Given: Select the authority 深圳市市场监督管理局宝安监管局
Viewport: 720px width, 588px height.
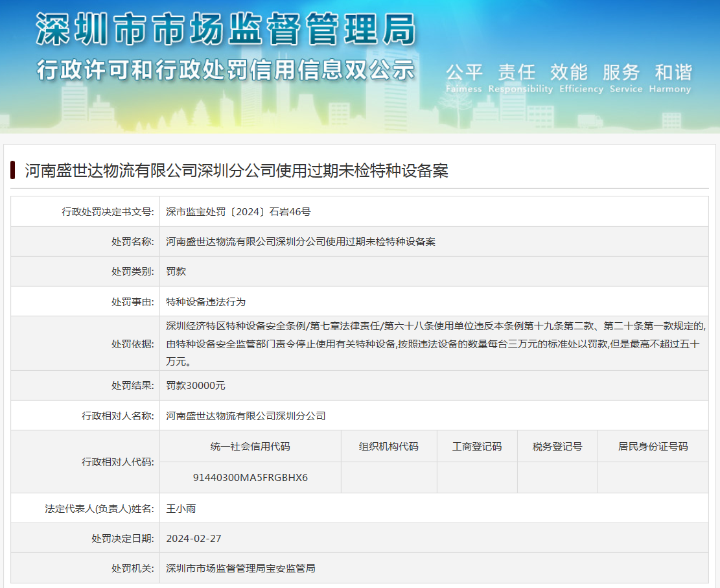Looking at the screenshot, I should click(x=240, y=569).
